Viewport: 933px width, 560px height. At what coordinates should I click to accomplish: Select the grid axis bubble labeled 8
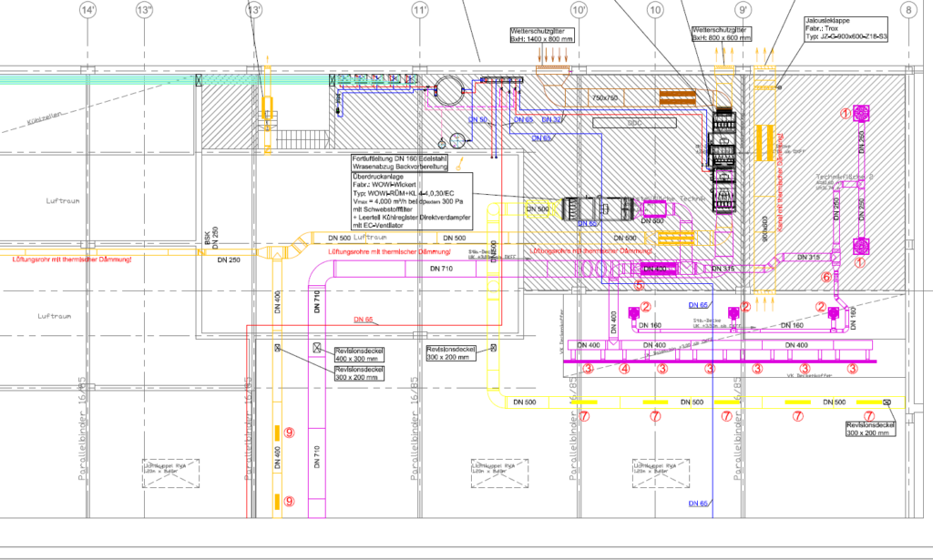tap(907, 10)
